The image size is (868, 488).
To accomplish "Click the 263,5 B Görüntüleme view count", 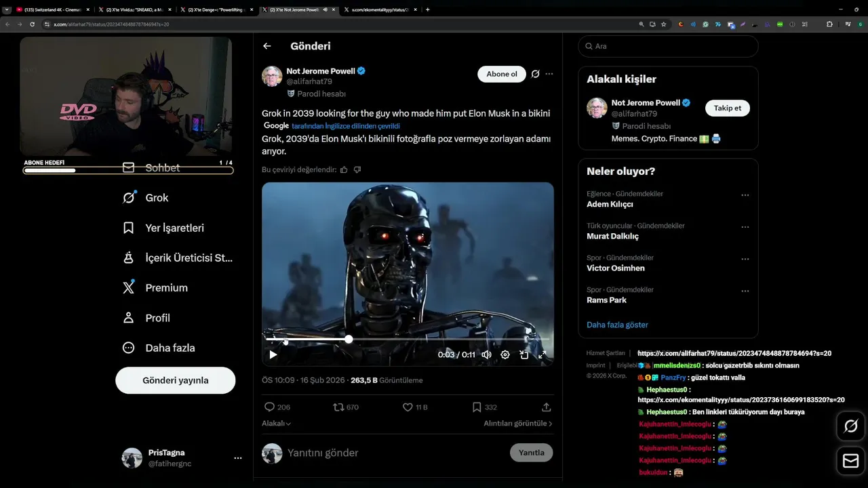I will (x=387, y=380).
